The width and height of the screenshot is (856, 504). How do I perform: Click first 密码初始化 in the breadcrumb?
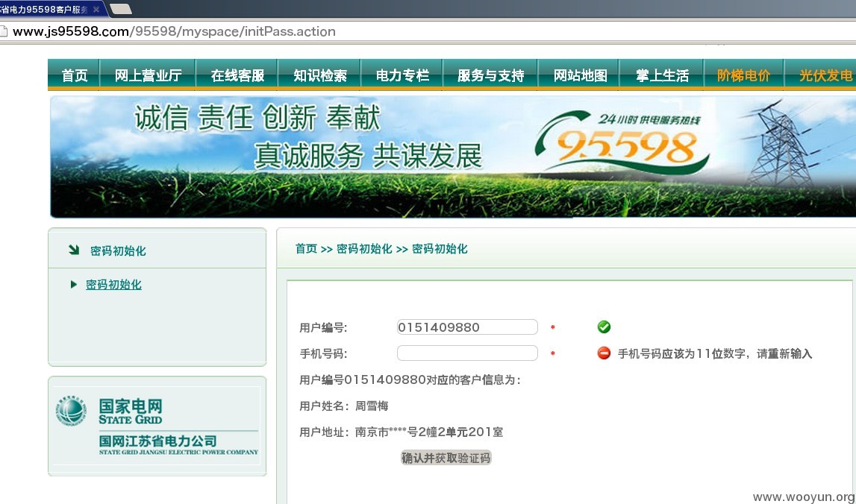(x=364, y=249)
